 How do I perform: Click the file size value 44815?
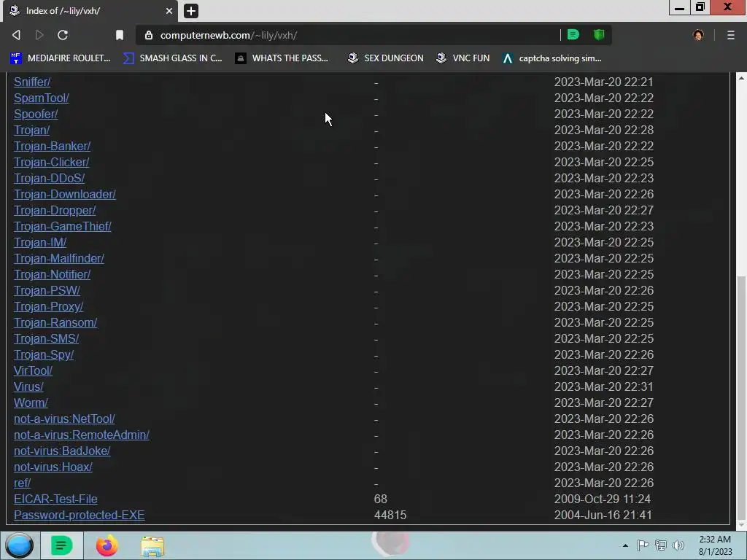point(390,516)
